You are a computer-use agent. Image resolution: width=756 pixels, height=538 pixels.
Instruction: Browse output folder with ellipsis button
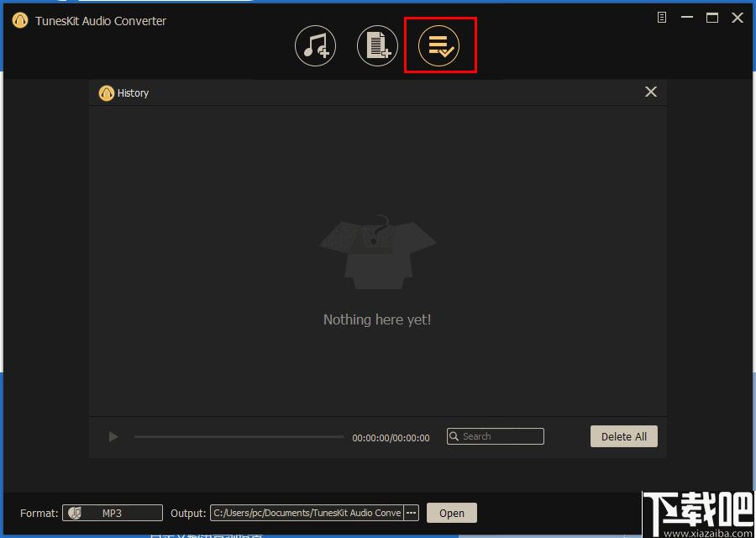click(412, 513)
